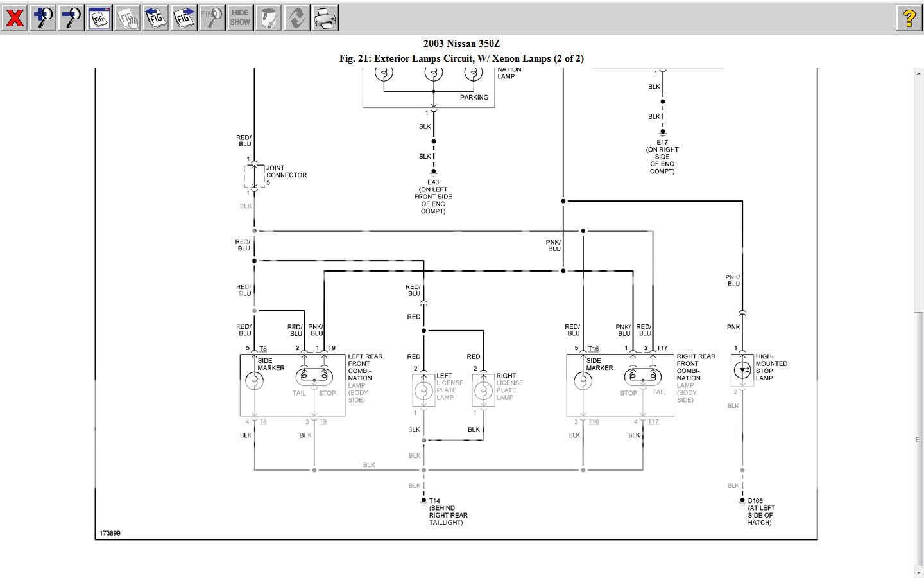Screen dimensions: 924x578
Task: Click the vertical scrollbar down arrow
Action: tap(919, 572)
